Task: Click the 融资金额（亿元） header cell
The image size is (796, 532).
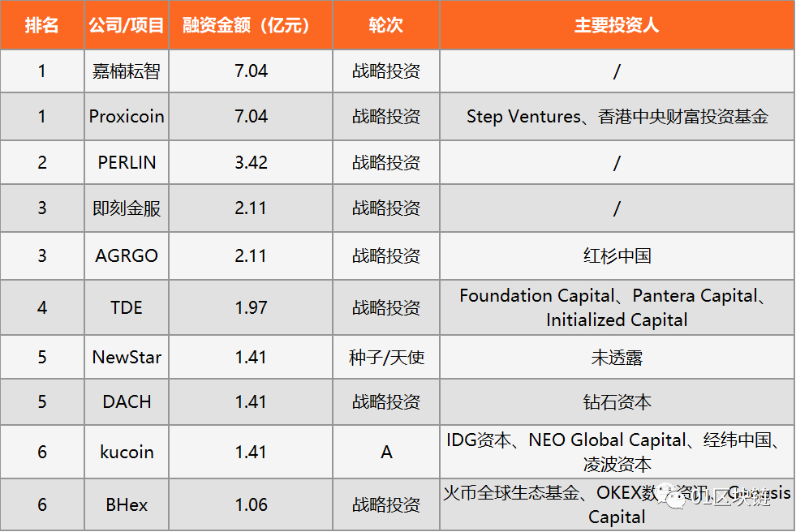Action: coord(251,25)
